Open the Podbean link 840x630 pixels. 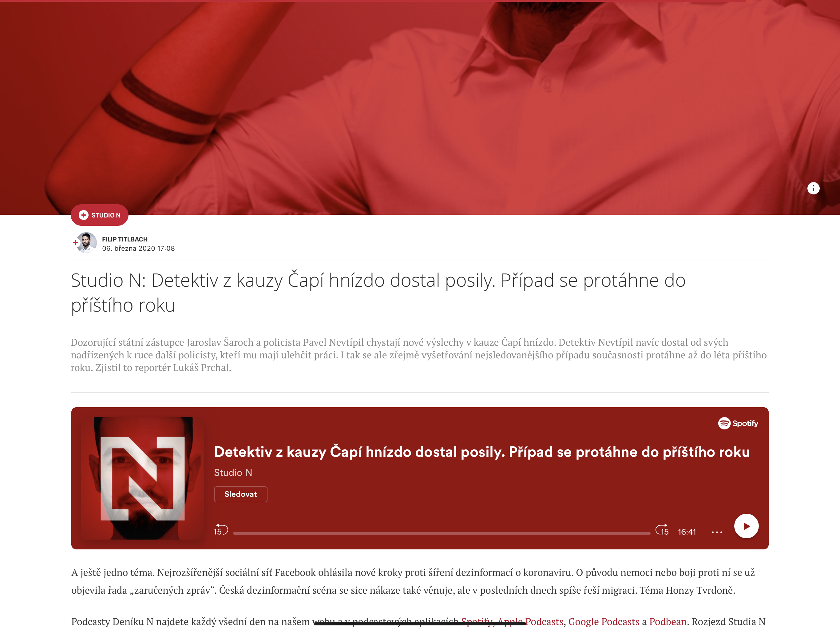[668, 621]
